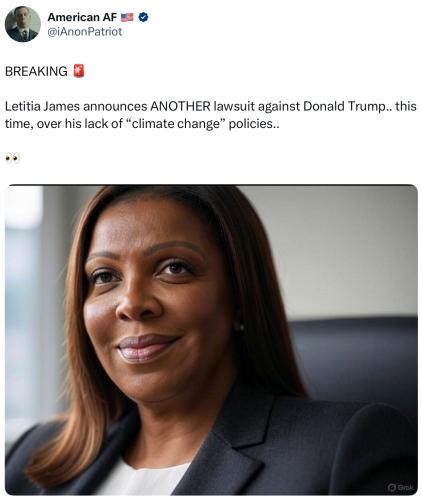Click the BREAKING headline word
The image size is (422, 500).
[x=36, y=71]
